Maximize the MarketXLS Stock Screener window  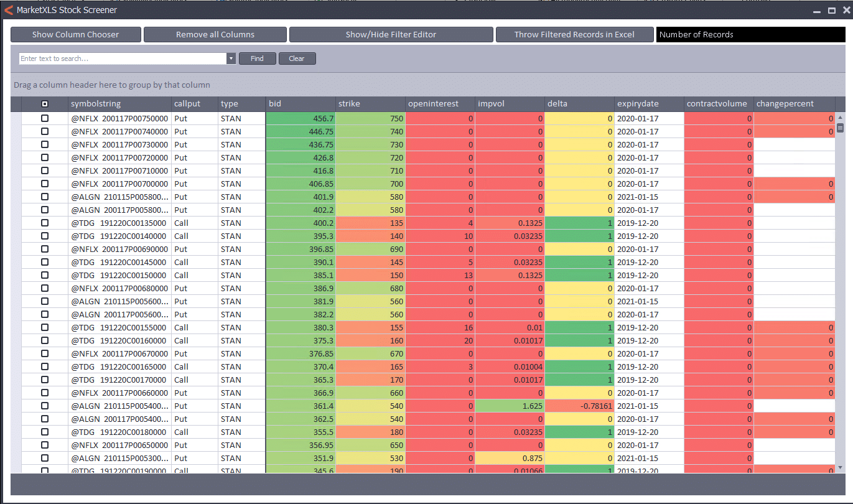[x=831, y=11]
